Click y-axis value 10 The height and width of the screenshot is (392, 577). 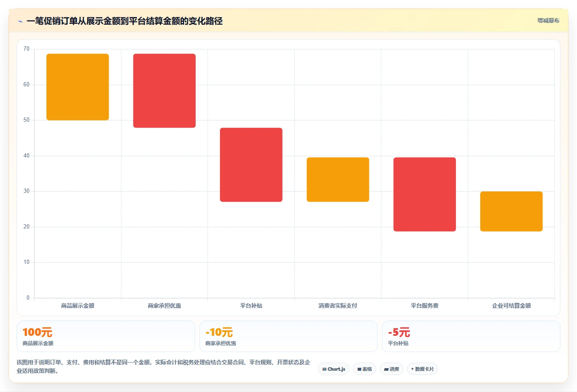[x=26, y=262]
